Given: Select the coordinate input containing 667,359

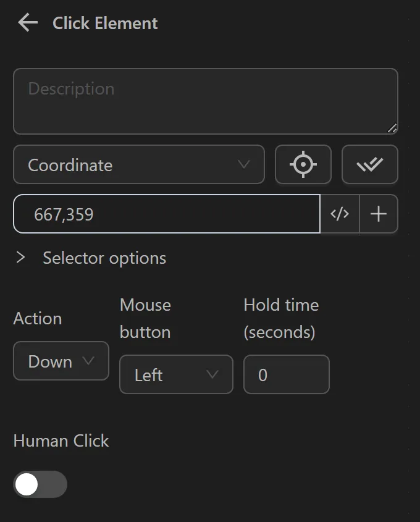Looking at the screenshot, I should pos(167,214).
